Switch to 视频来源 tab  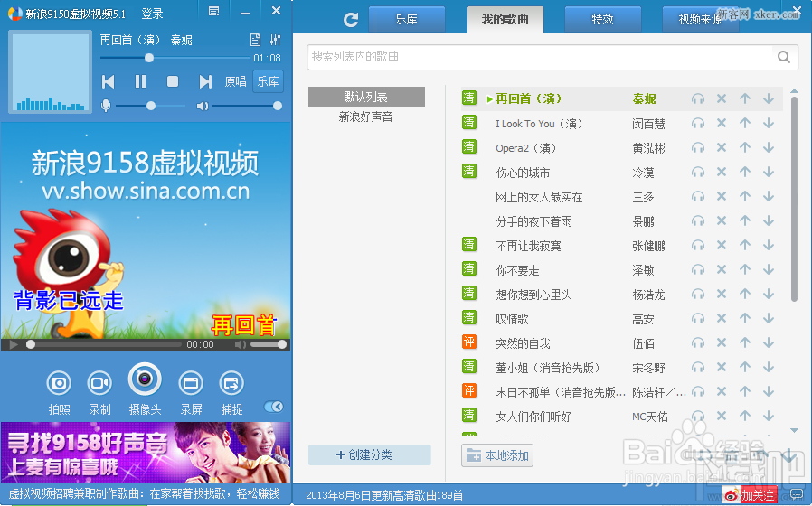[x=701, y=20]
